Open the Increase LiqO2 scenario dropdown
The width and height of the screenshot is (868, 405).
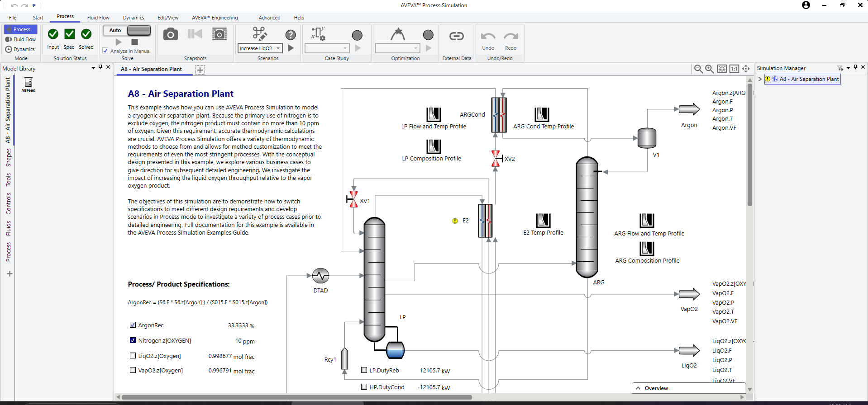coord(278,48)
